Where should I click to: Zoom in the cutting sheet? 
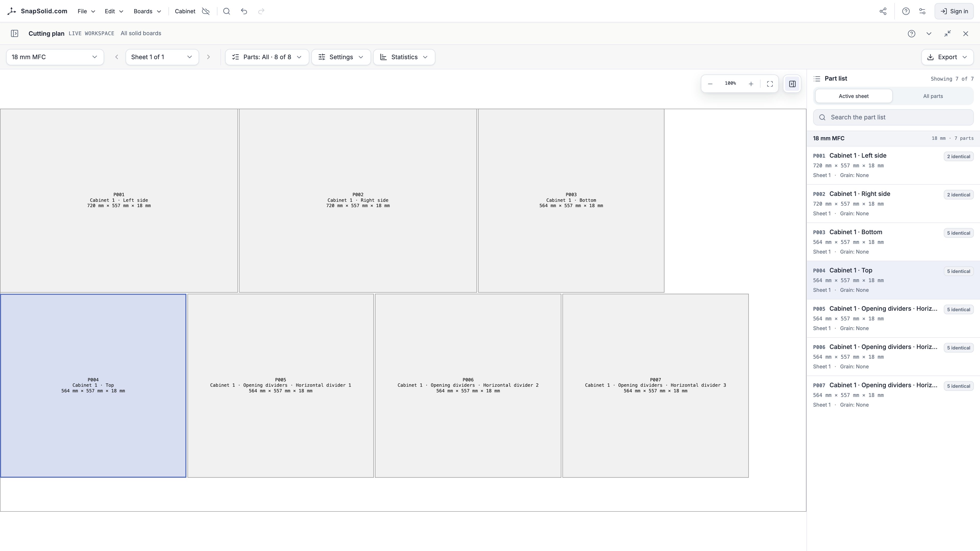click(x=751, y=84)
